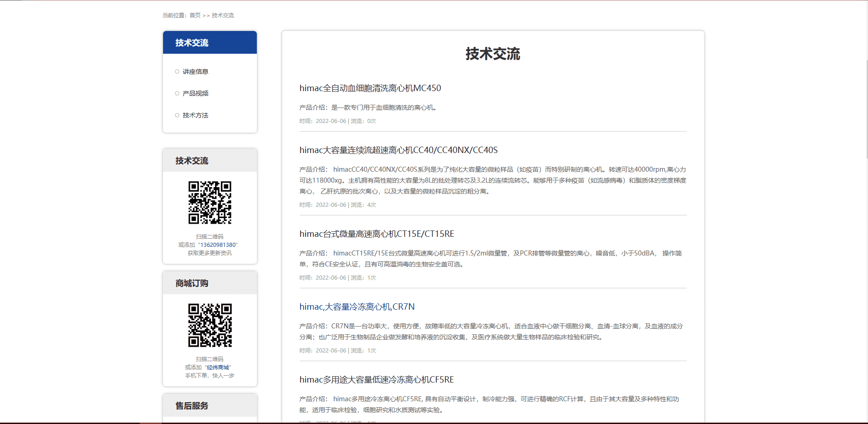868x424 pixels.
Task: Click the 技术交流 breadcrumb link
Action: (223, 15)
